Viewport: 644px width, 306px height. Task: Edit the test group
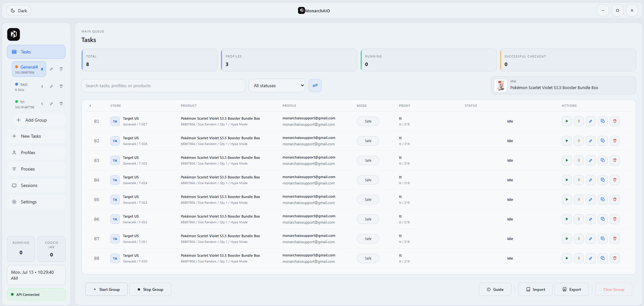point(51,86)
